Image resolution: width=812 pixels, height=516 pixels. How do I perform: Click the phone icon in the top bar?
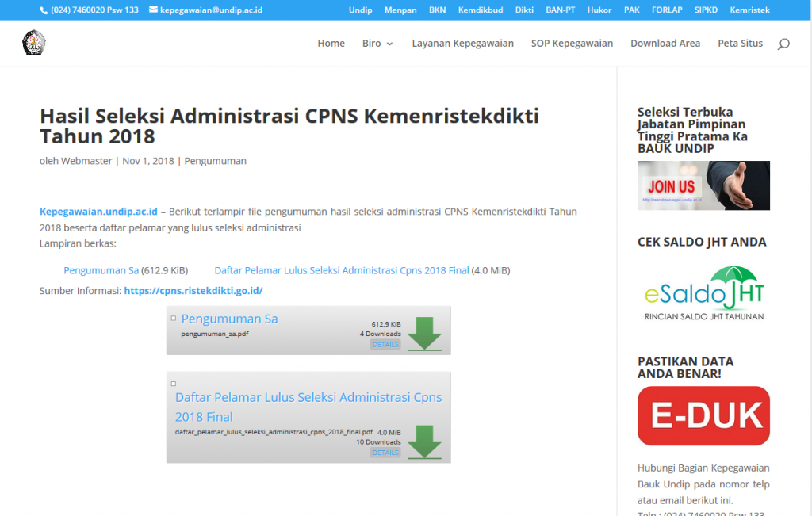click(44, 10)
